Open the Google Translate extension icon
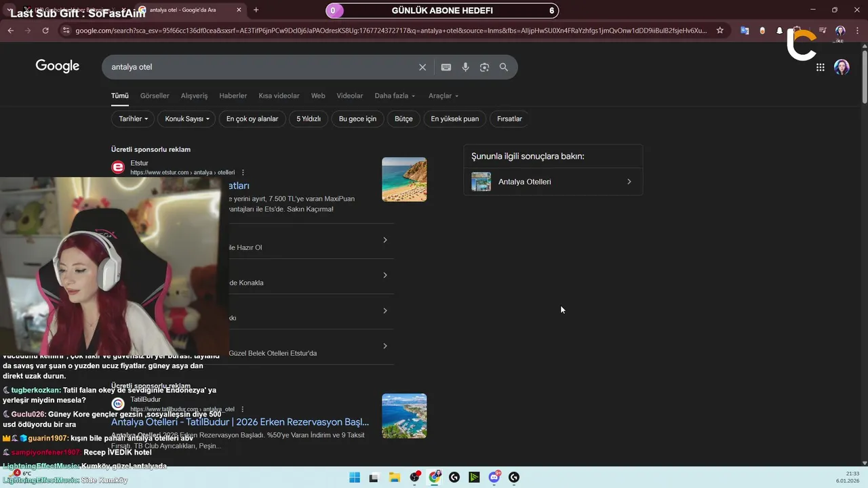This screenshot has height=488, width=868. pos(745,30)
